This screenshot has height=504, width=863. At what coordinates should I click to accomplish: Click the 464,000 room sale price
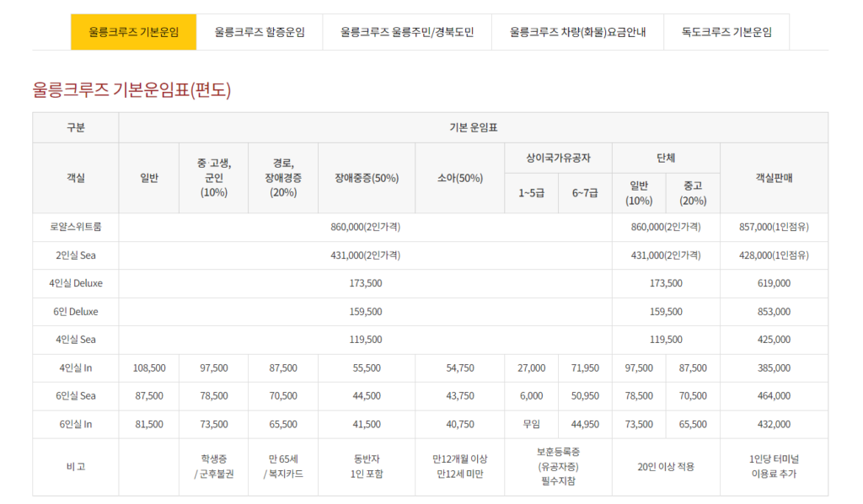pos(774,395)
